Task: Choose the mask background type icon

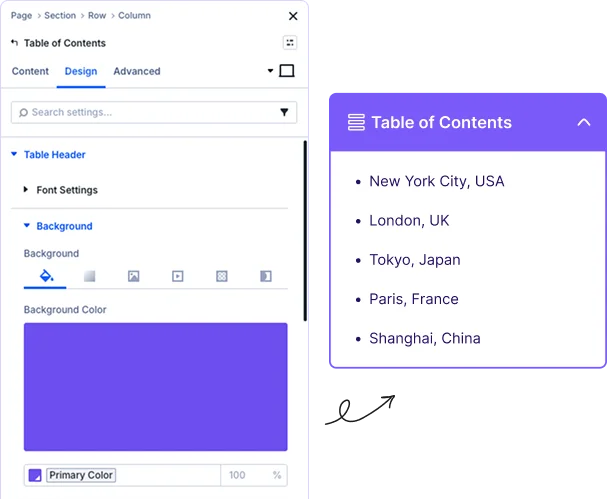Action: point(265,276)
